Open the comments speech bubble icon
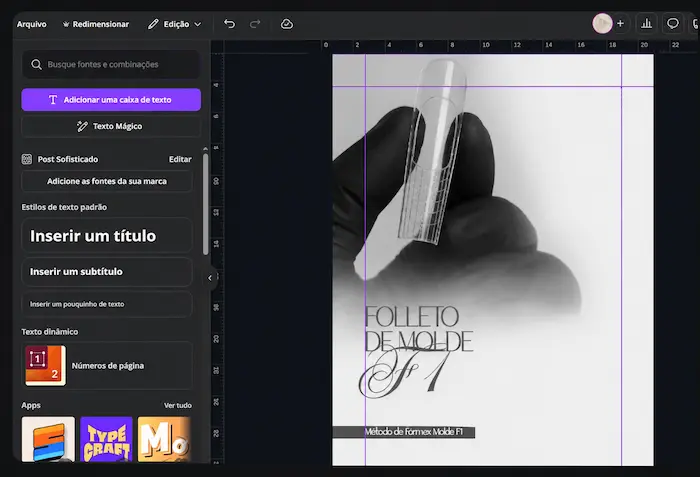 (x=672, y=24)
